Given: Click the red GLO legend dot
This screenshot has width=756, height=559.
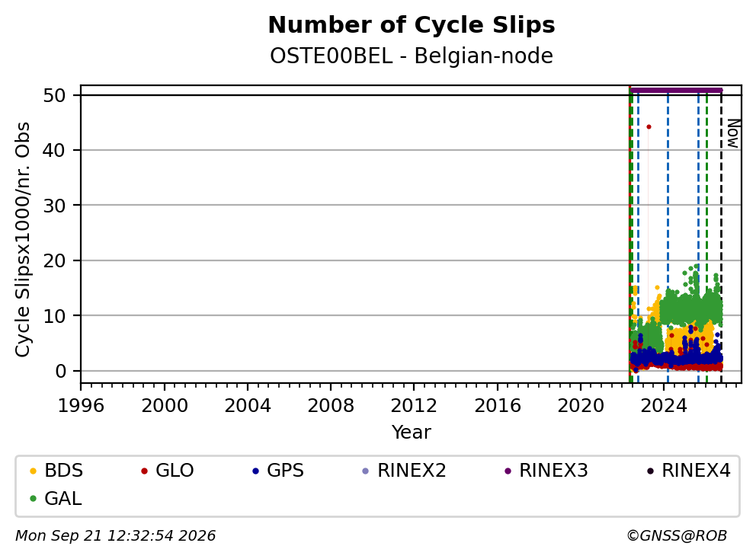Looking at the screenshot, I should click(144, 471).
